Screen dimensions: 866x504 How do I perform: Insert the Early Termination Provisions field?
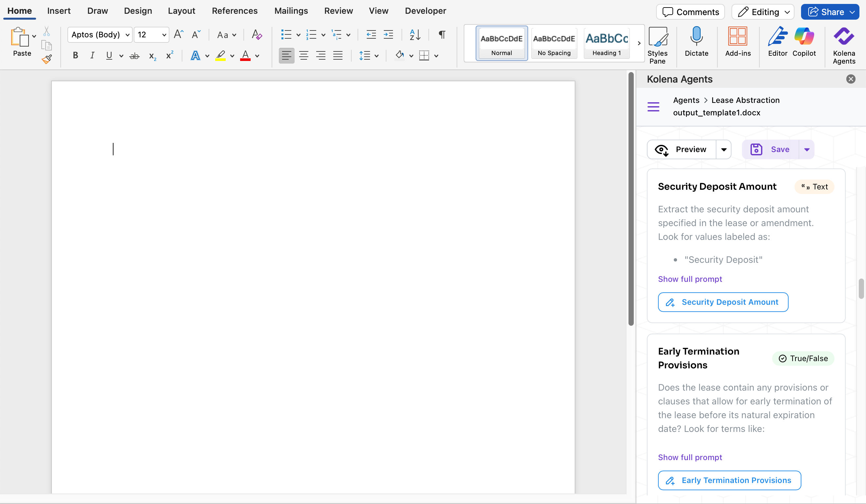click(729, 480)
